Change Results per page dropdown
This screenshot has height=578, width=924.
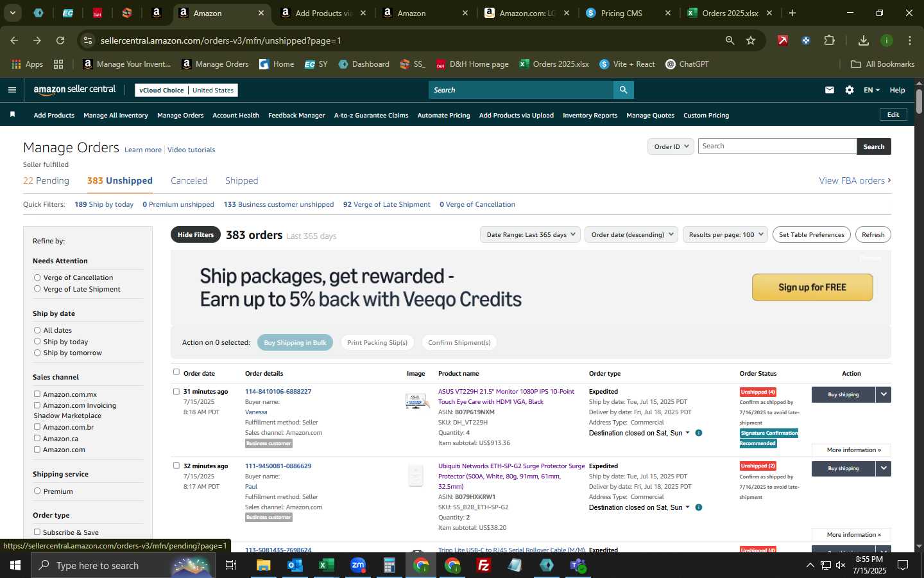(x=725, y=234)
